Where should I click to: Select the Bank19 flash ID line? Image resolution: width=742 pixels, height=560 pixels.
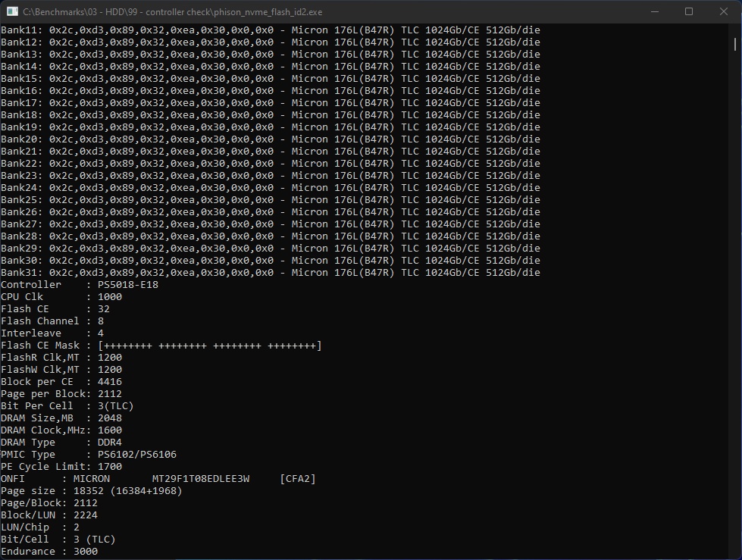point(271,127)
